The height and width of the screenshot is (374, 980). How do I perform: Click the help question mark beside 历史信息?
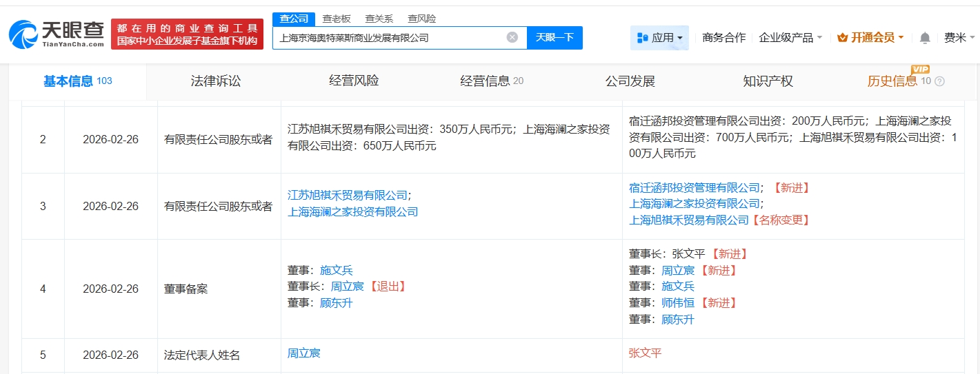(x=939, y=81)
